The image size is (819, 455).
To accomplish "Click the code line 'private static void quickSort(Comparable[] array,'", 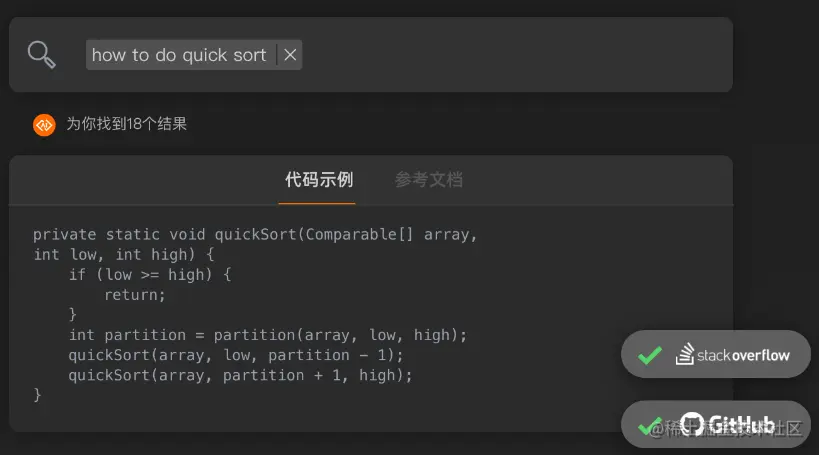I will (x=255, y=235).
